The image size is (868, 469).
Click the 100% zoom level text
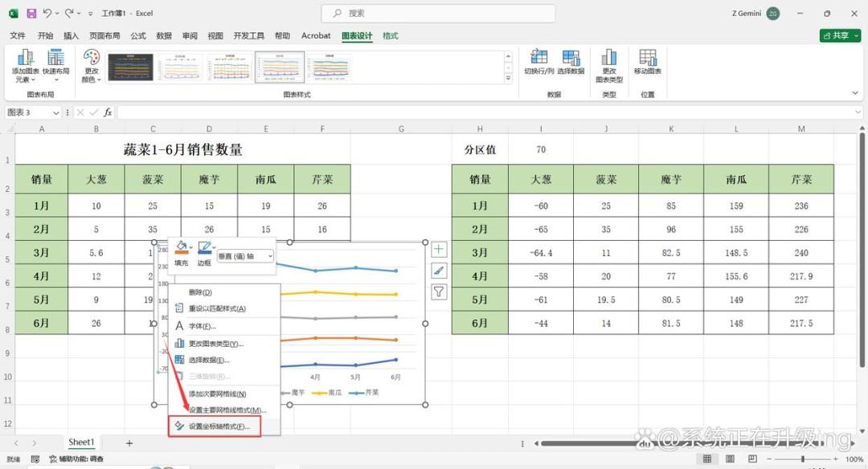pyautogui.click(x=854, y=459)
